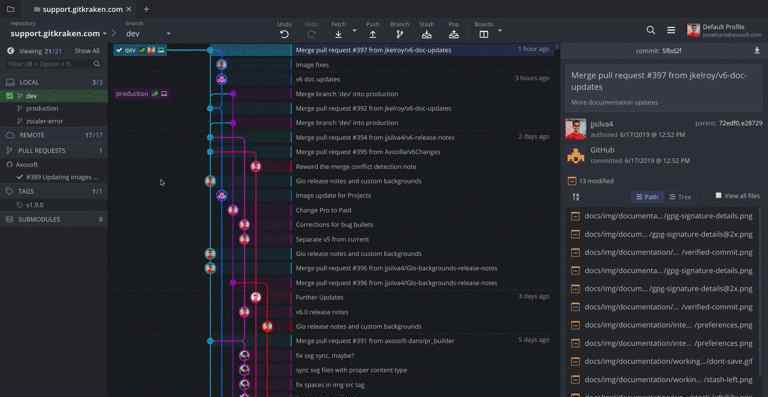This screenshot has width=768, height=397.
Task: Click the filter search magnifier icon
Action: (96, 64)
